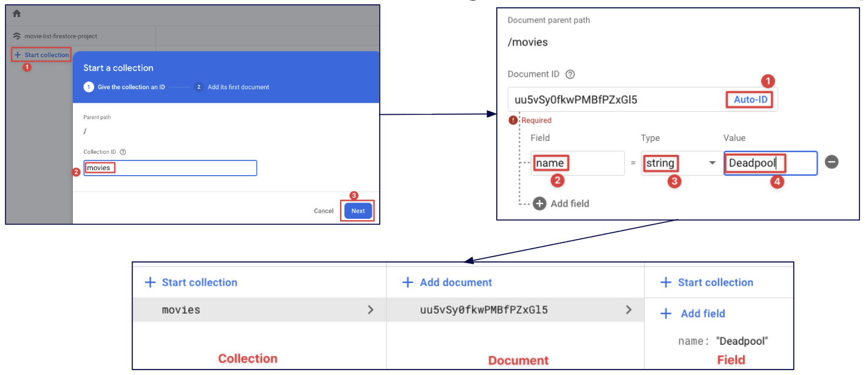
Task: Click Cancel to dismiss the collection dialog
Action: 323,210
